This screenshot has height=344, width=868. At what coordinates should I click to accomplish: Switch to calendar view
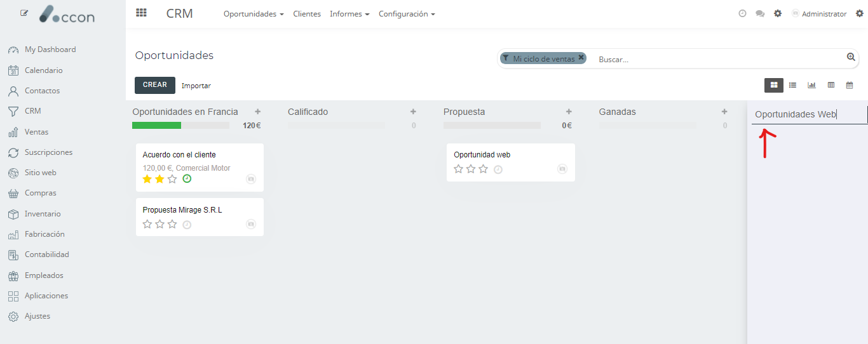click(x=850, y=85)
